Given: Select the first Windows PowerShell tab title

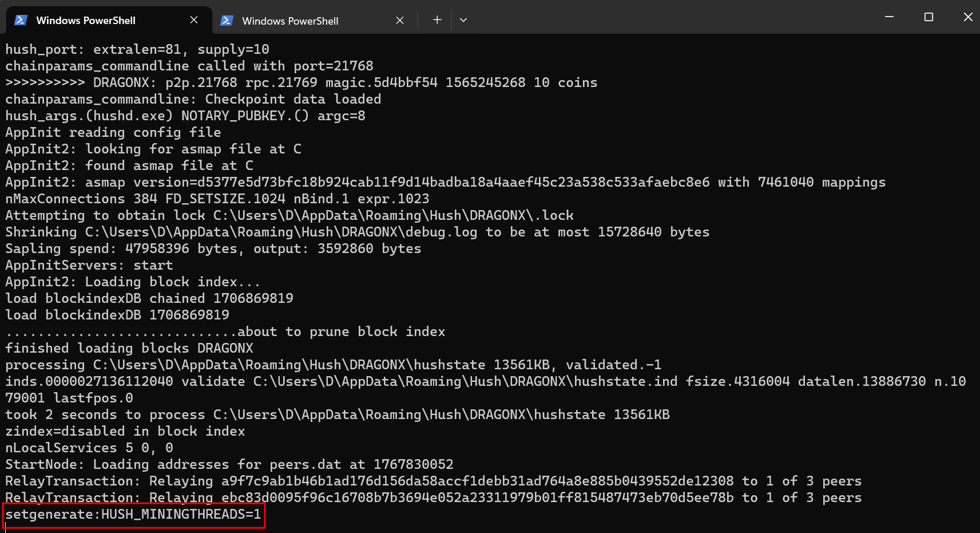Looking at the screenshot, I should tap(86, 21).
